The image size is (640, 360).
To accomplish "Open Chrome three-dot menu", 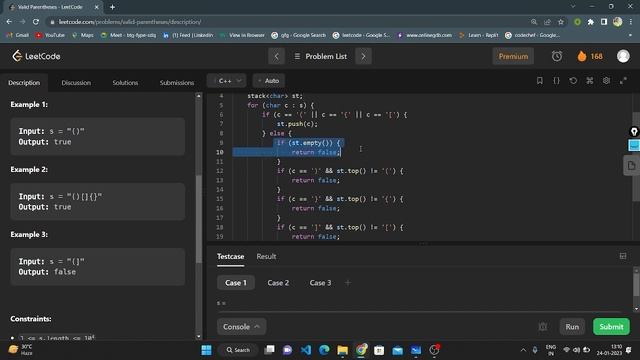I will (631, 22).
